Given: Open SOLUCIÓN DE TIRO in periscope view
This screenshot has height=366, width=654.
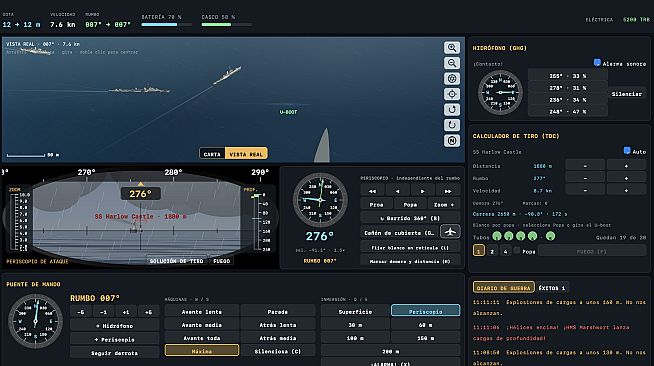Looking at the screenshot, I should pos(176,261).
